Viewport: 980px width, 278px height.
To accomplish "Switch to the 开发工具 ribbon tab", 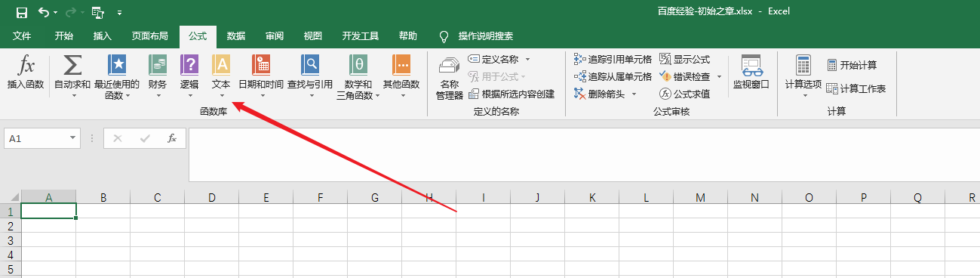I will coord(361,36).
